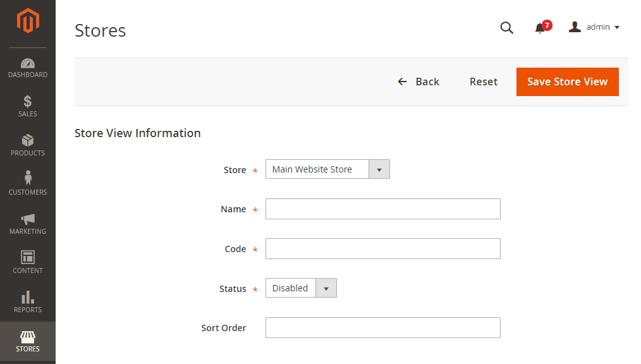Click into the Code input field
Viewport: 641px width, 364px height.
(382, 249)
